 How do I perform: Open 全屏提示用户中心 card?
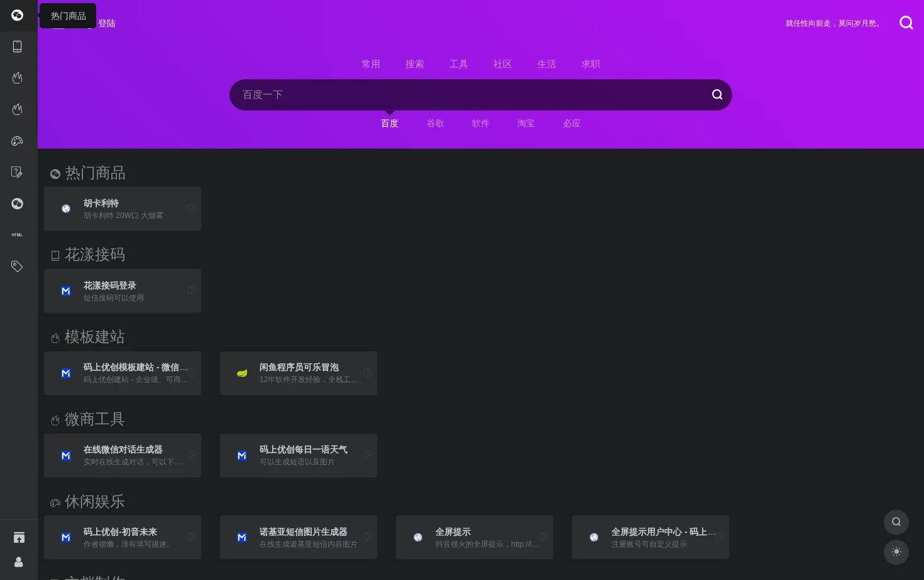pos(651,537)
